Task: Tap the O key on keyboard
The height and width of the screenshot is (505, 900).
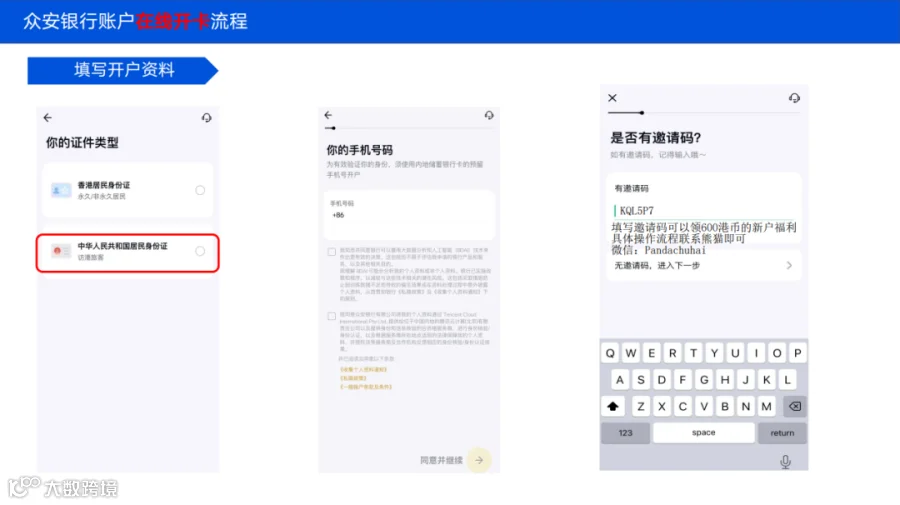Action: point(777,354)
